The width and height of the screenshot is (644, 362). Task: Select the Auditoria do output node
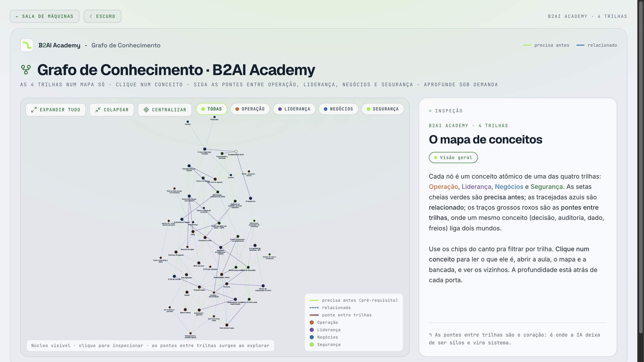pyautogui.click(x=182, y=219)
